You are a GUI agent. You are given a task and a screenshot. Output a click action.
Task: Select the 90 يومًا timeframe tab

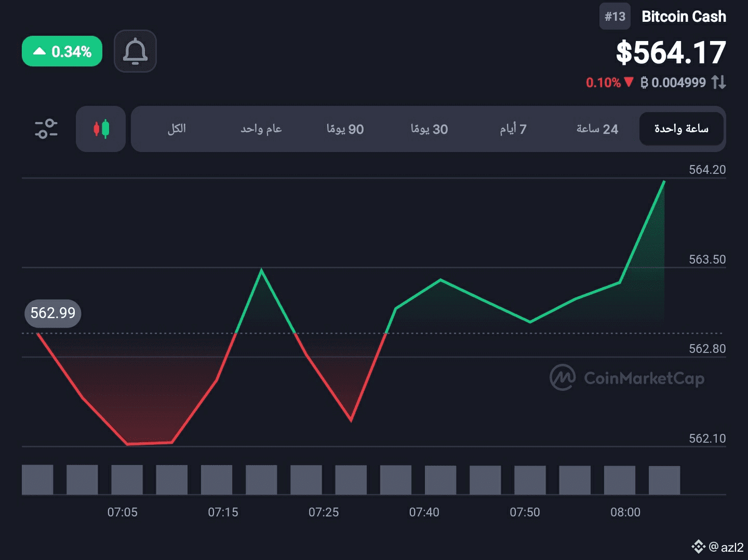point(345,129)
